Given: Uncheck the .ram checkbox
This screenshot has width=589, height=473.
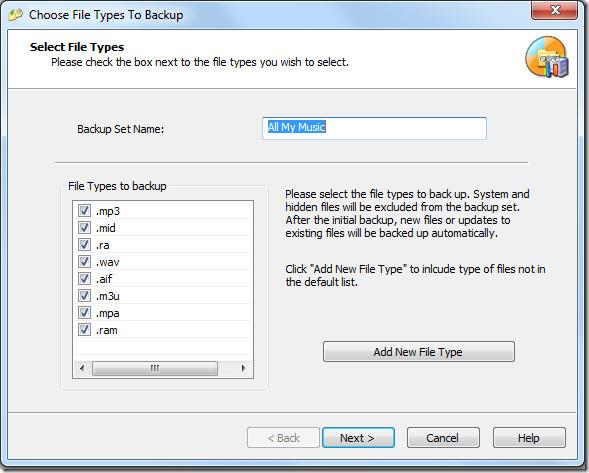Looking at the screenshot, I should 84,329.
